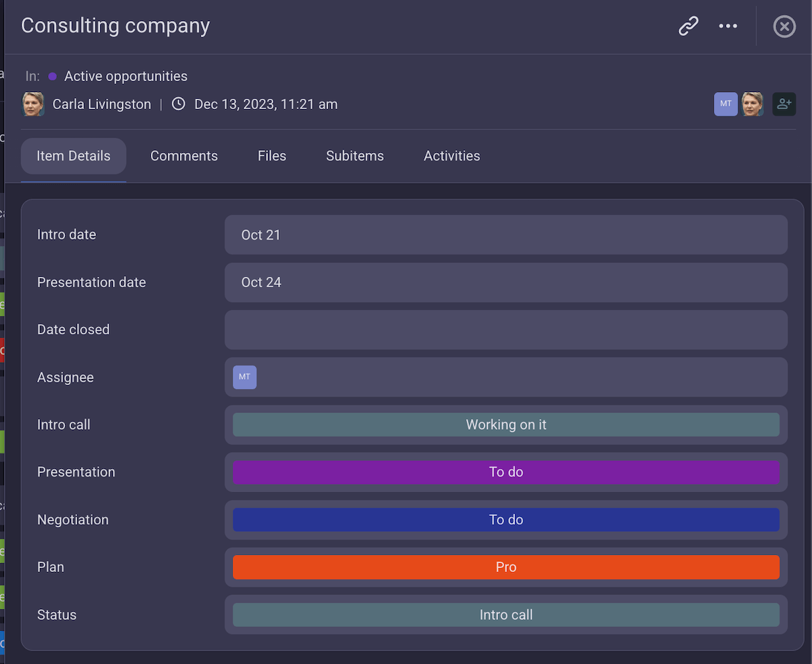View the Activities tab
The height and width of the screenshot is (664, 812).
(451, 156)
